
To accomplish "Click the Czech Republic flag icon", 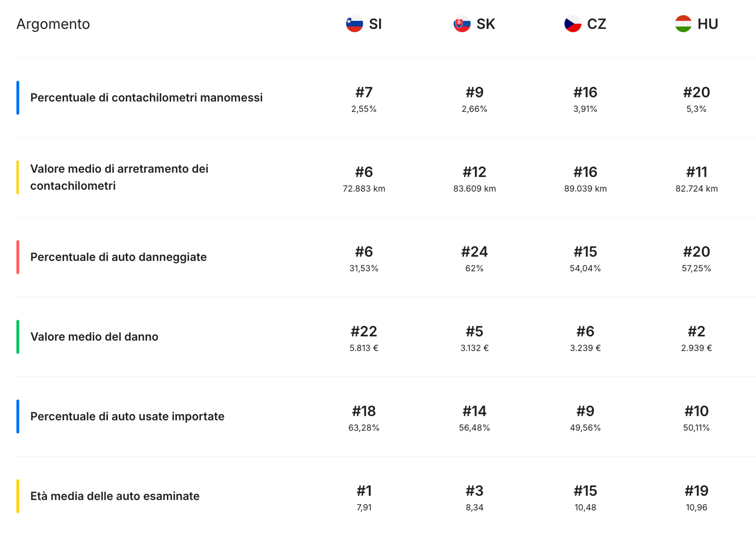I will [x=573, y=24].
